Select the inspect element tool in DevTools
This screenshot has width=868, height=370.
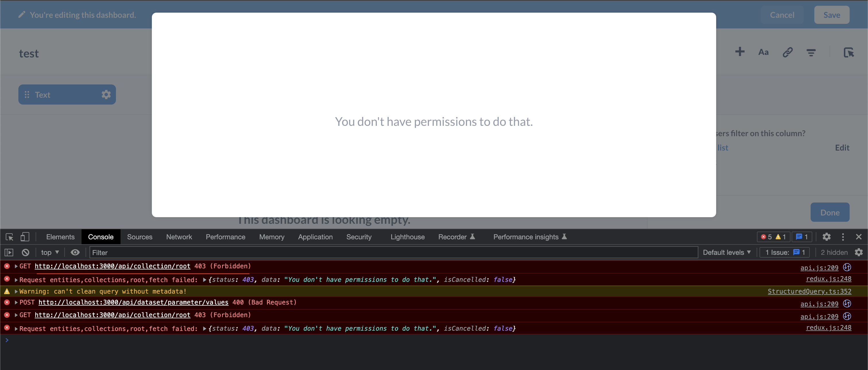[x=9, y=237]
